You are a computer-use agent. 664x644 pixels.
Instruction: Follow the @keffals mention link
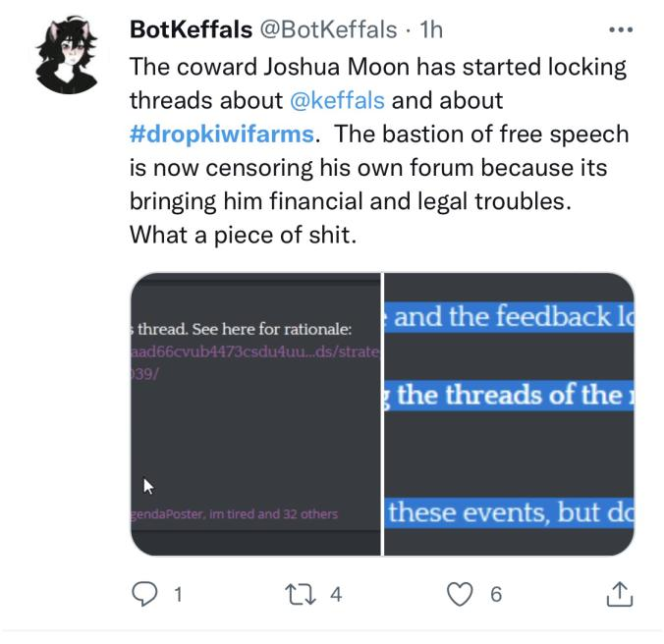(337, 101)
